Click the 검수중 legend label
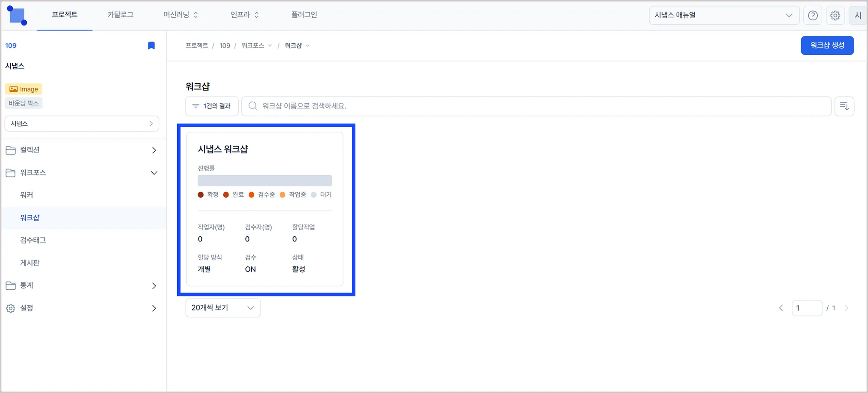The image size is (868, 393). coord(266,195)
